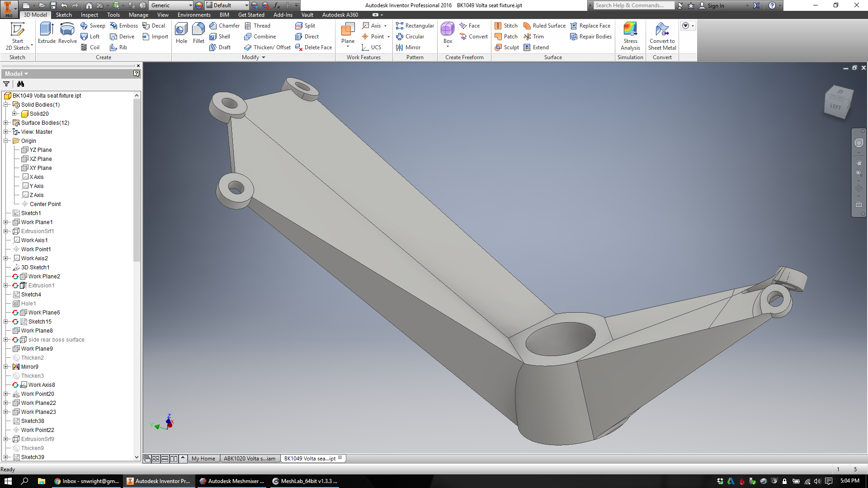Activate the Loft tool
The height and width of the screenshot is (488, 868).
[x=90, y=37]
